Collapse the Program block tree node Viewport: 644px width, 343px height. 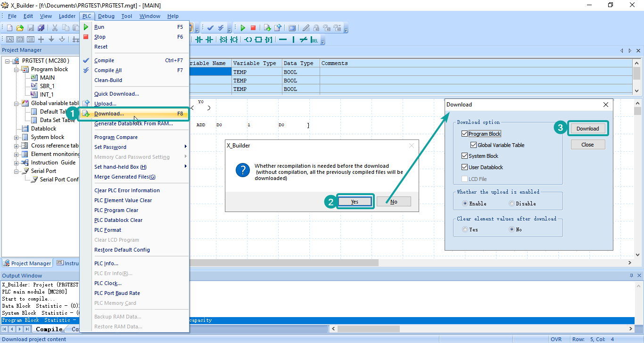[17, 69]
